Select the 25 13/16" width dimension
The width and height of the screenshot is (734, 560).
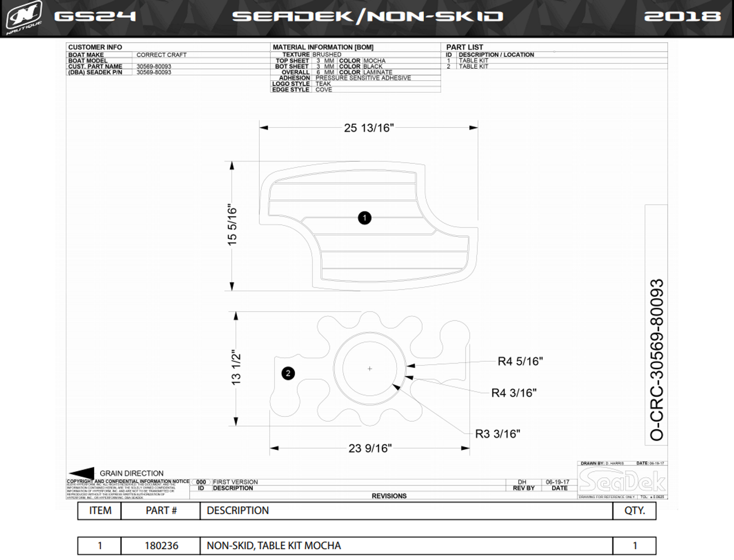[369, 128]
